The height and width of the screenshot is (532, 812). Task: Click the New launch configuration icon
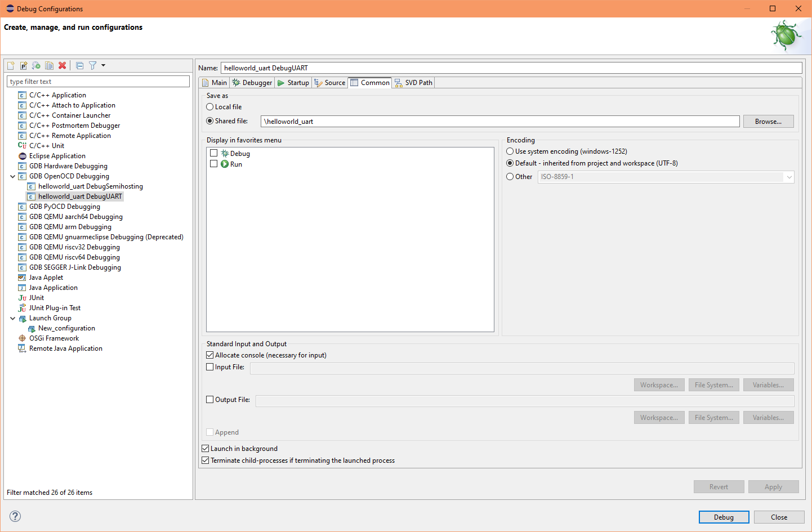[11, 65]
